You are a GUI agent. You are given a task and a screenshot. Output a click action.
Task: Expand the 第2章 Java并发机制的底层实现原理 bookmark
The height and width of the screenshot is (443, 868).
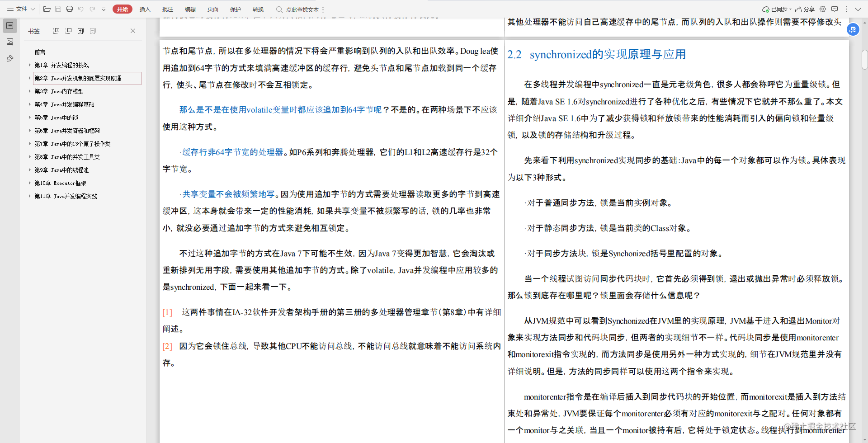tap(30, 78)
